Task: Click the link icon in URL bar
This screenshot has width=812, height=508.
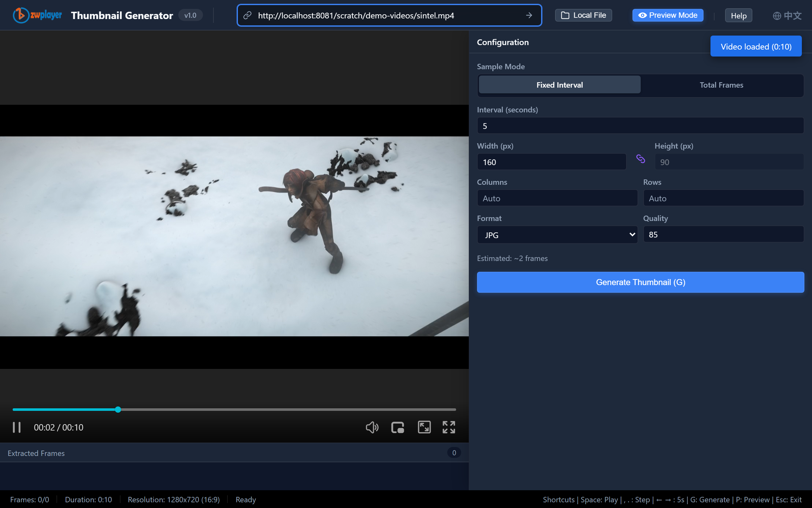Action: [247, 16]
